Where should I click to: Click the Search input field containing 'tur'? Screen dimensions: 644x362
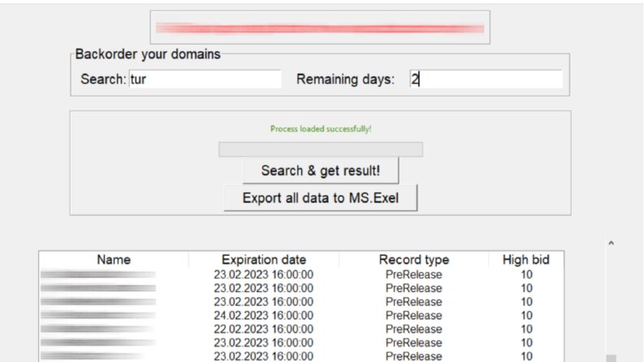tap(205, 79)
